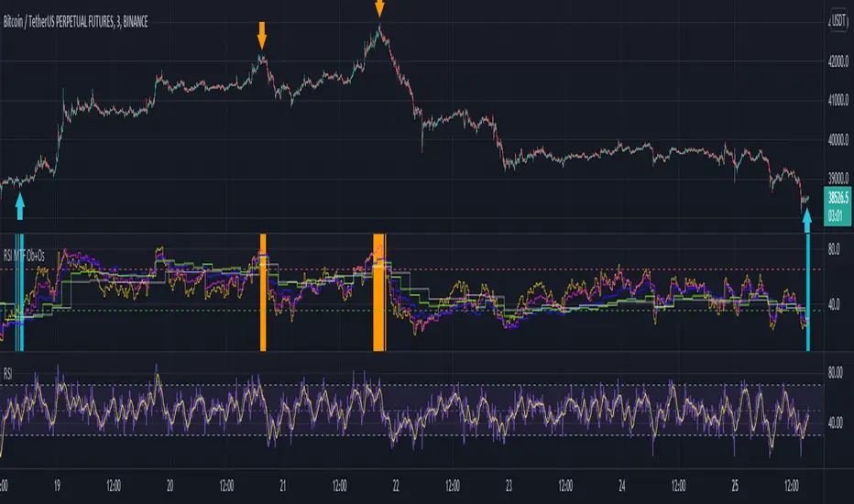Click the 12:00 label after date 25
Viewport: 854px width, 504px height.
click(792, 486)
